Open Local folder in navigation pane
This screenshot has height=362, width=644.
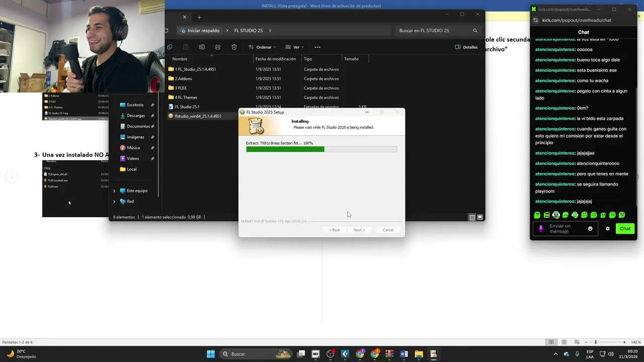click(x=132, y=169)
